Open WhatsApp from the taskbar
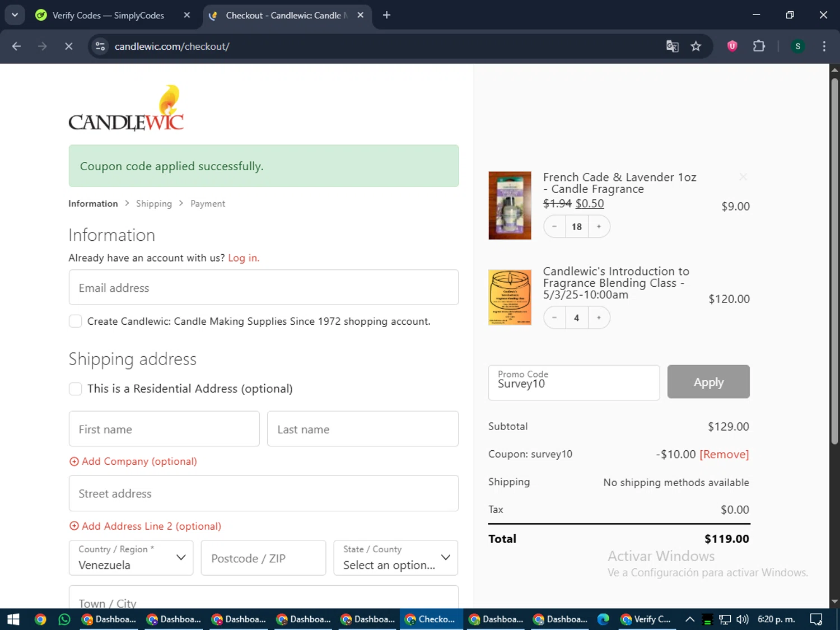 [x=64, y=619]
